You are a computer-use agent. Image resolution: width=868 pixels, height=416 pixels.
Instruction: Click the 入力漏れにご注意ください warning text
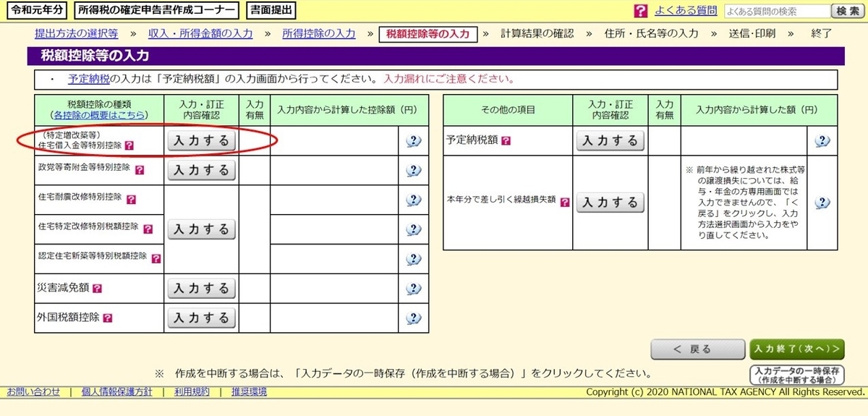click(x=448, y=79)
